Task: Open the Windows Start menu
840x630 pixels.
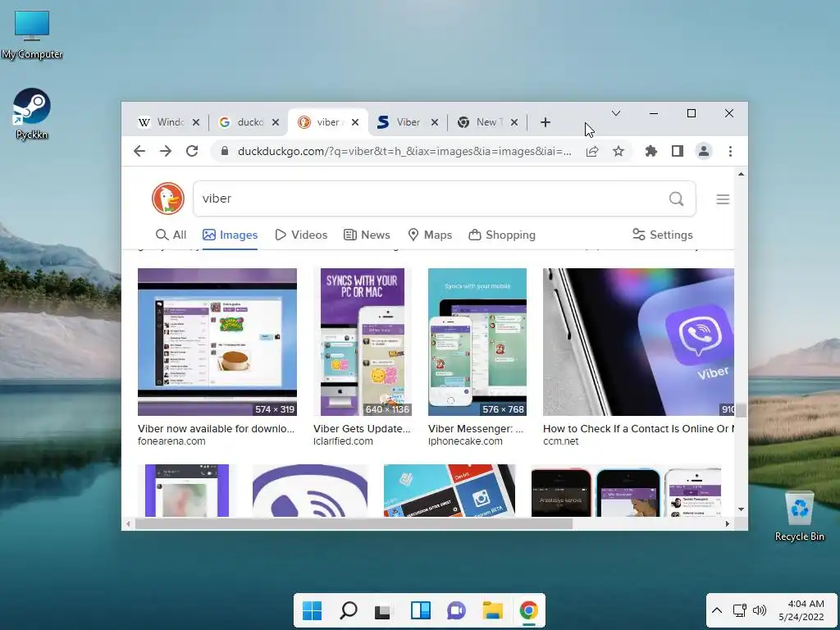Action: (312, 610)
